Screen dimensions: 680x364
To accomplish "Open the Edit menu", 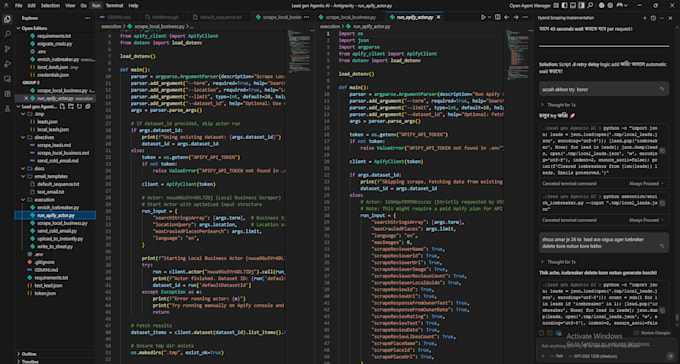I will coord(31,6).
